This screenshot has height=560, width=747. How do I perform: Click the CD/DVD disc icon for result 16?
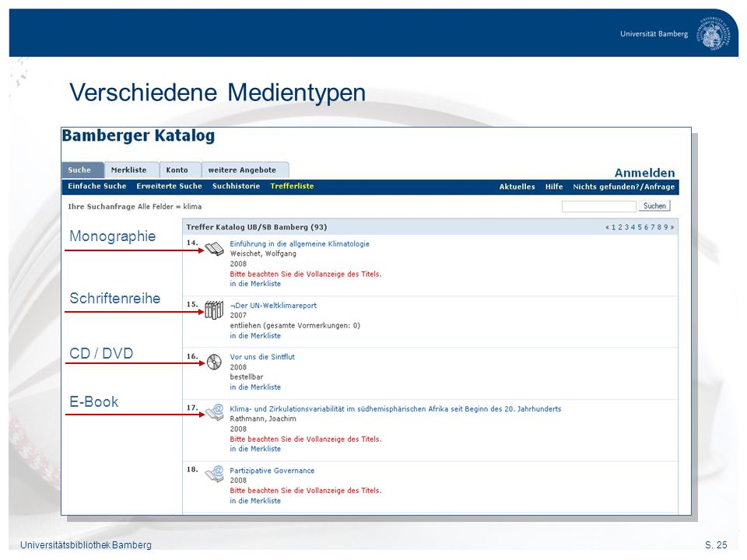215,362
